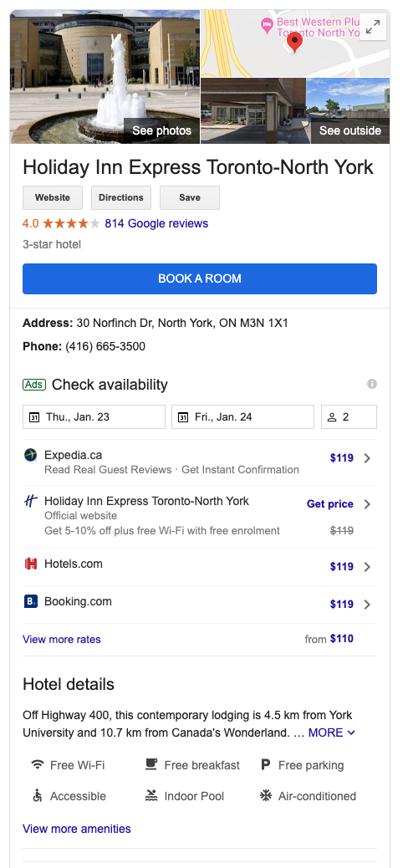Click the Holiday Inn official site logo
This screenshot has height=868, width=403.
pos(31,501)
